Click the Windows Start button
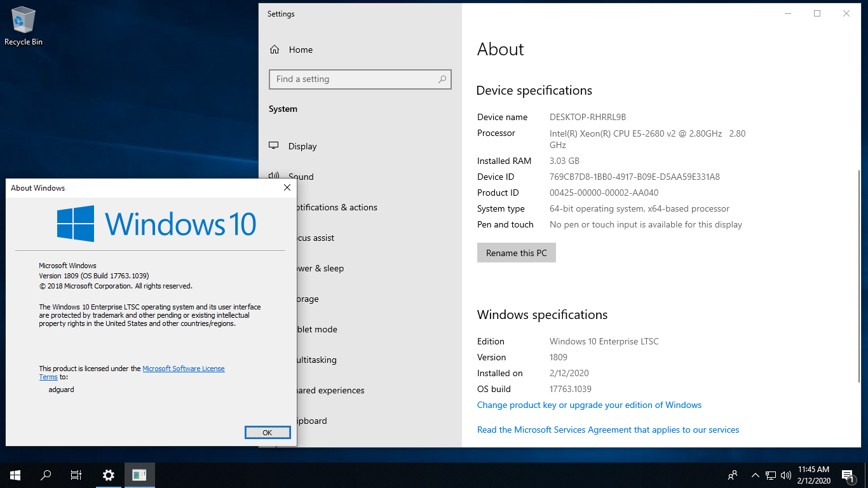The height and width of the screenshot is (488, 868). pos(15,475)
